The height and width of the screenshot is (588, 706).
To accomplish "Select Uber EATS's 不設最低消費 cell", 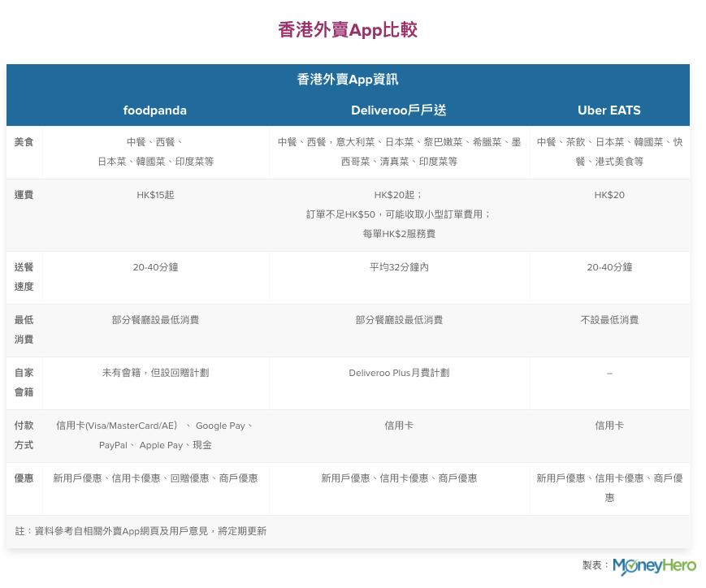I will pos(609,320).
